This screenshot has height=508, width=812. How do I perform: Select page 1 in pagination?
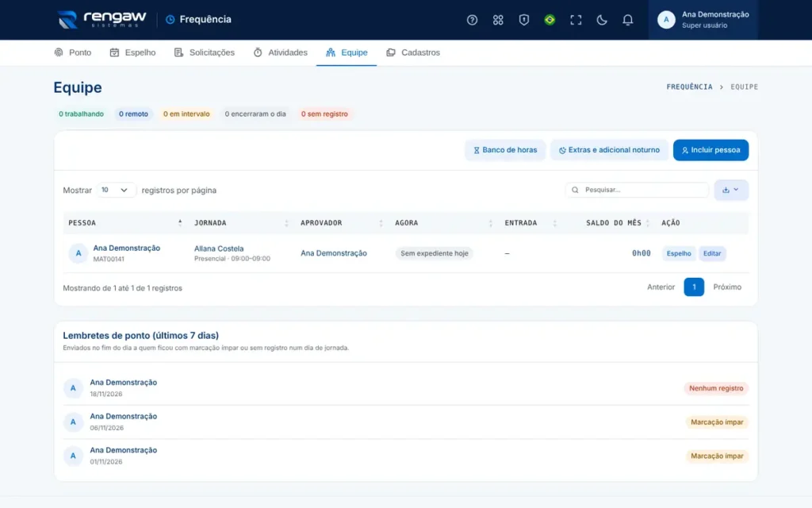pyautogui.click(x=693, y=287)
